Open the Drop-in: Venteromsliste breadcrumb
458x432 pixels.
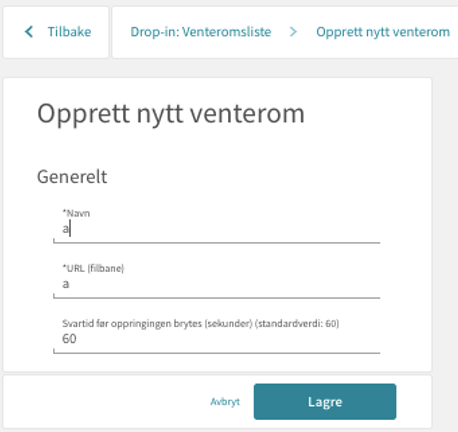click(x=201, y=32)
